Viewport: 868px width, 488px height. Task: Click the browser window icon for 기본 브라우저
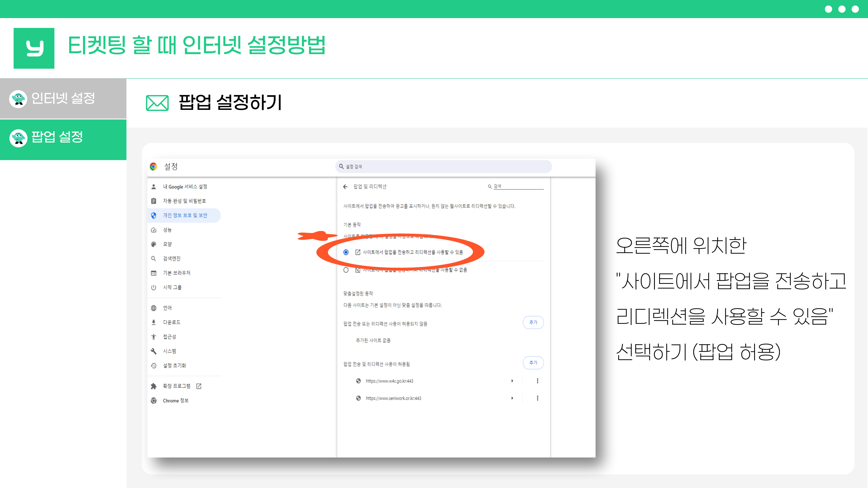(154, 273)
